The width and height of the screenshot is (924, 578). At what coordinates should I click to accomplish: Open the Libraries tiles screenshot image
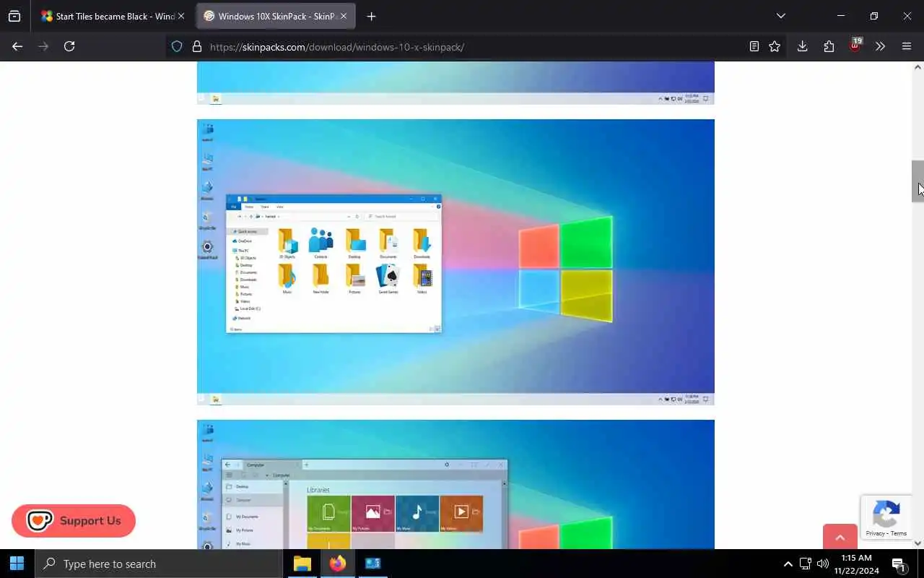[x=456, y=484]
